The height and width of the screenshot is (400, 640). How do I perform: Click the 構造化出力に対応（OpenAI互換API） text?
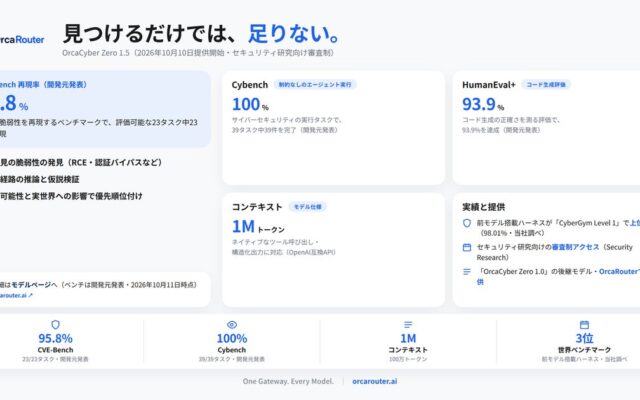click(x=284, y=252)
